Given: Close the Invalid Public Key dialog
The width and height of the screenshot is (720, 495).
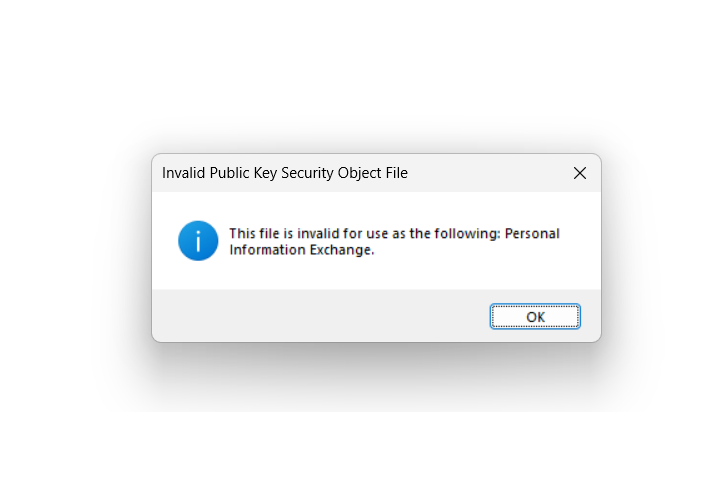Looking at the screenshot, I should point(579,173).
